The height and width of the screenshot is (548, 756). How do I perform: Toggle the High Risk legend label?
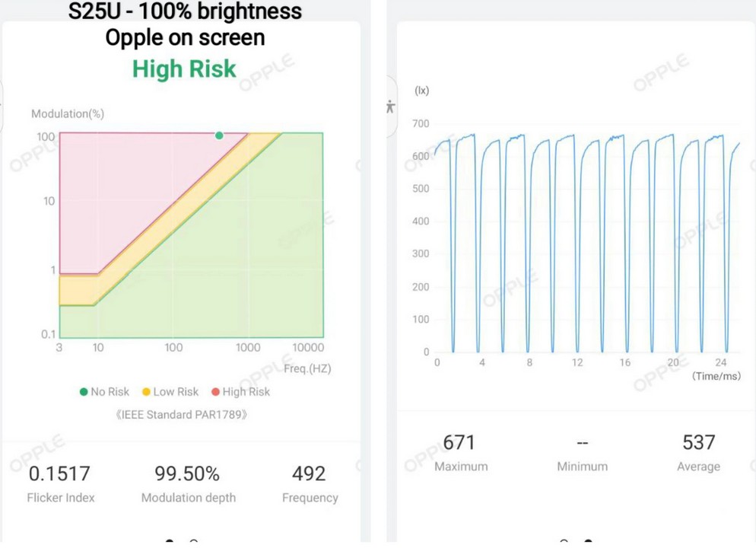click(246, 392)
